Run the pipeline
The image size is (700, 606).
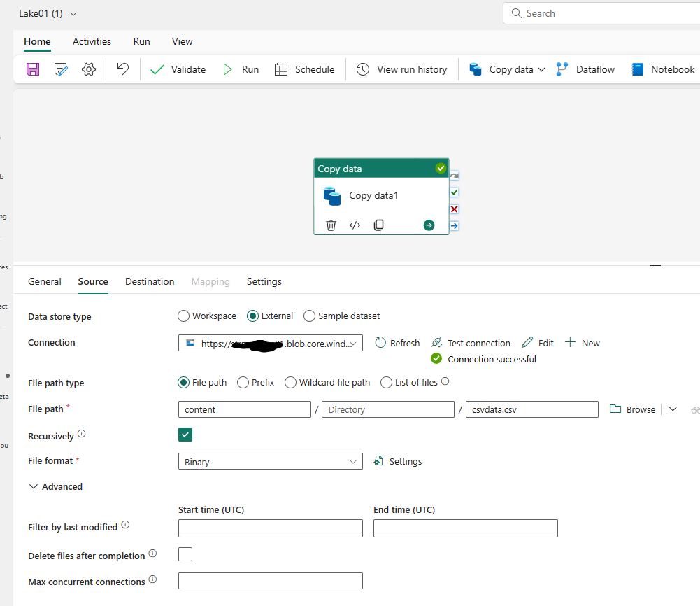click(241, 69)
